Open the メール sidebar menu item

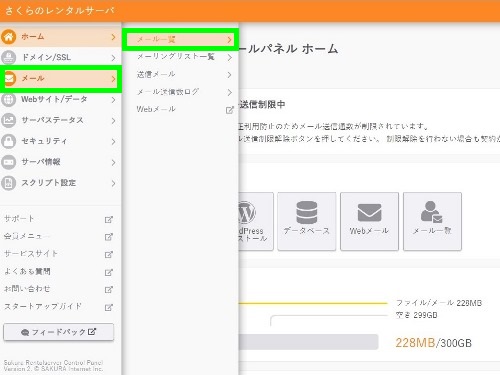click(x=61, y=79)
